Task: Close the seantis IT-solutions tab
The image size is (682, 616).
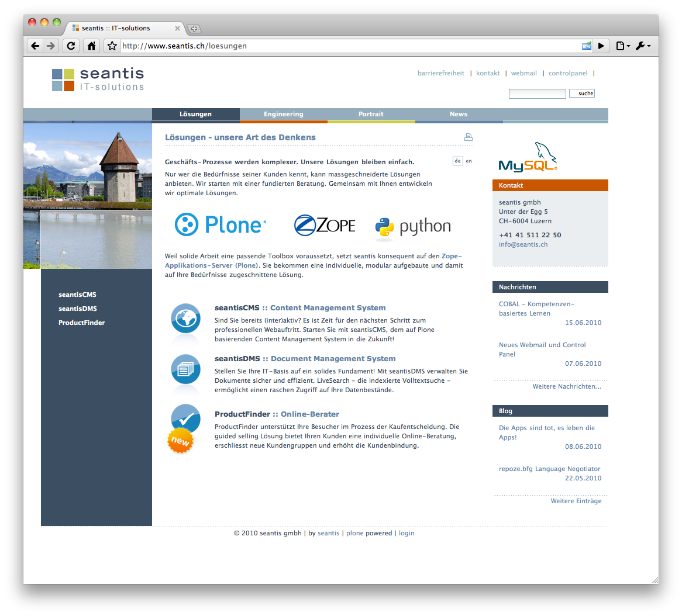Action: point(177,28)
